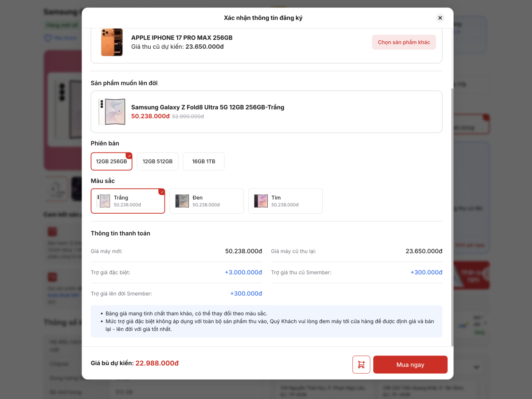Select the 12GB 256GB version
Screen dimensions: 532x399
[x=111, y=161]
